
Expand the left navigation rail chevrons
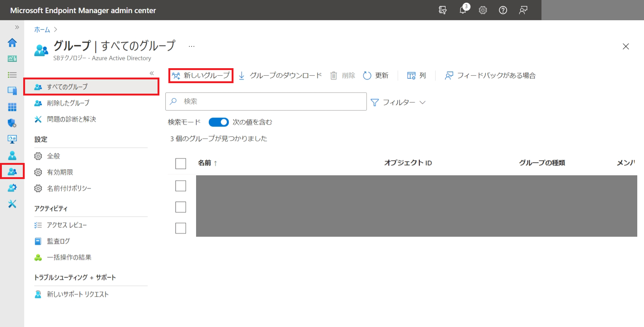point(17,27)
